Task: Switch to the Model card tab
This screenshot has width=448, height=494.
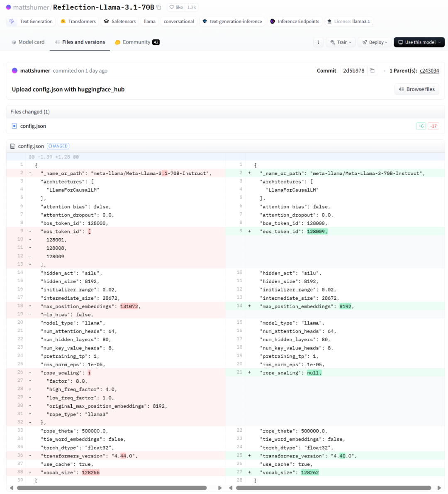Action: tap(28, 42)
